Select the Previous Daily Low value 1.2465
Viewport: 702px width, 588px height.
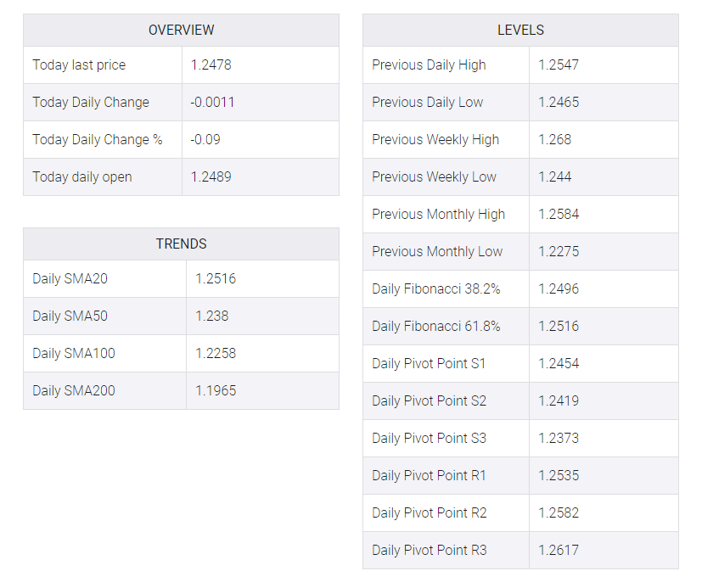559,102
